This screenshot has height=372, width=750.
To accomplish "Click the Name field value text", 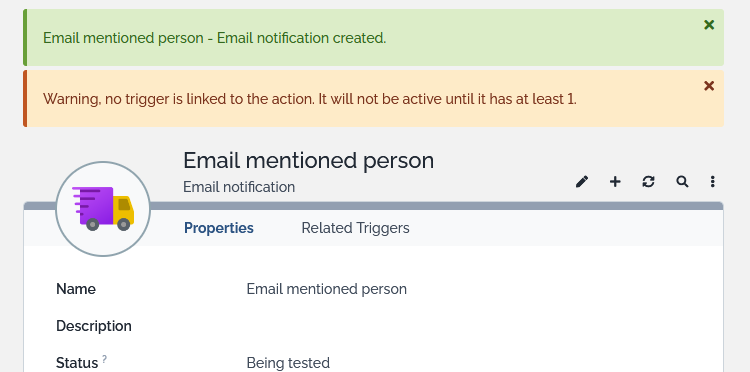I will tap(327, 289).
